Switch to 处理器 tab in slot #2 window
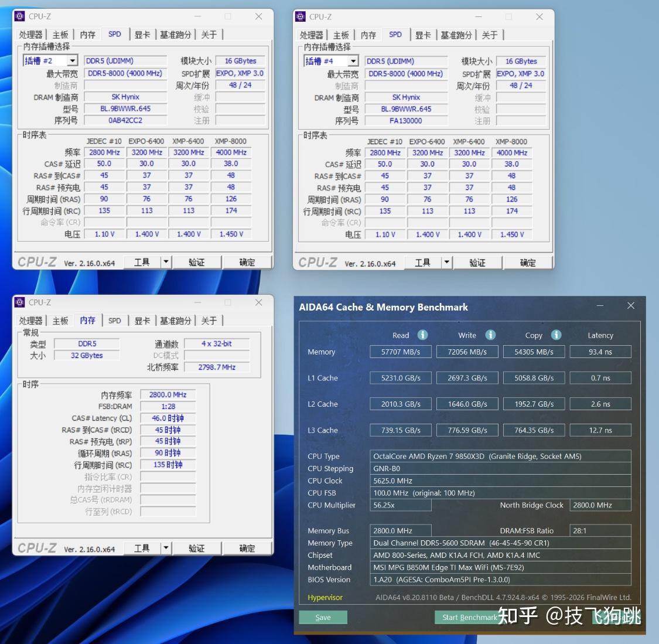 pos(30,35)
